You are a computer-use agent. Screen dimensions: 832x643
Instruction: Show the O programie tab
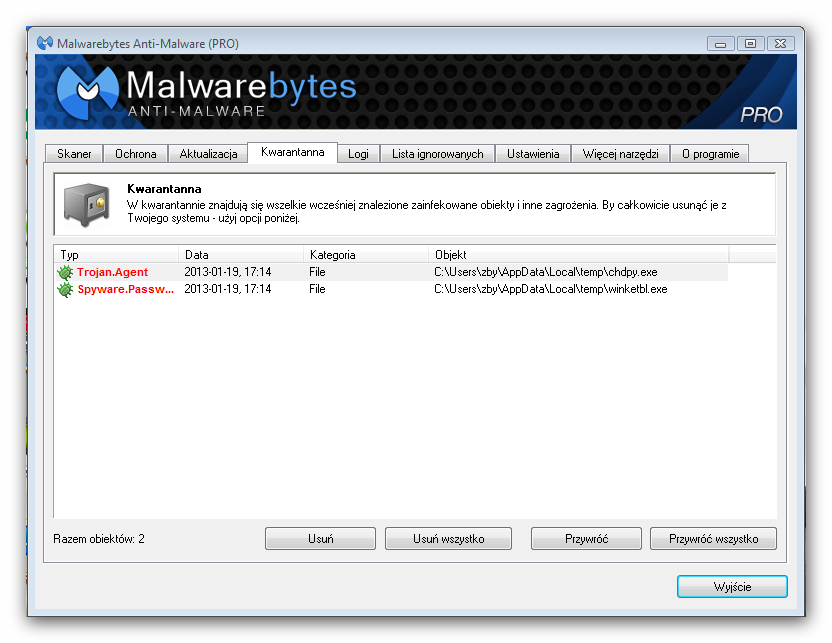click(x=710, y=154)
